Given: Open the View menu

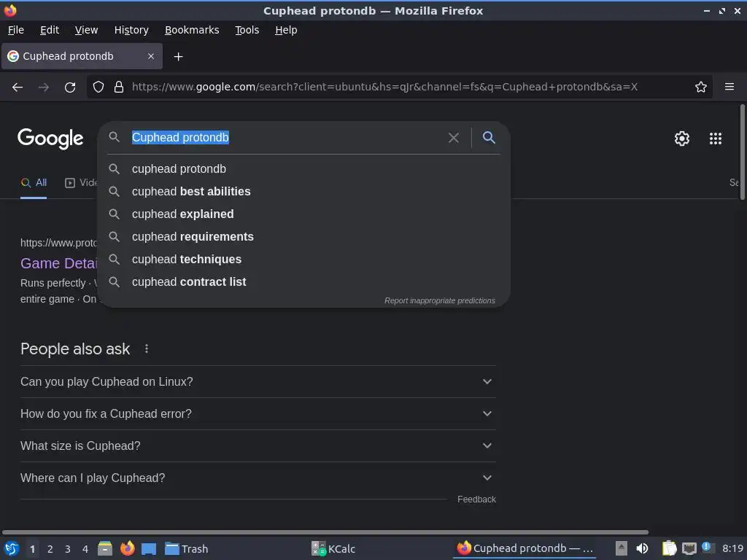Looking at the screenshot, I should pos(86,30).
